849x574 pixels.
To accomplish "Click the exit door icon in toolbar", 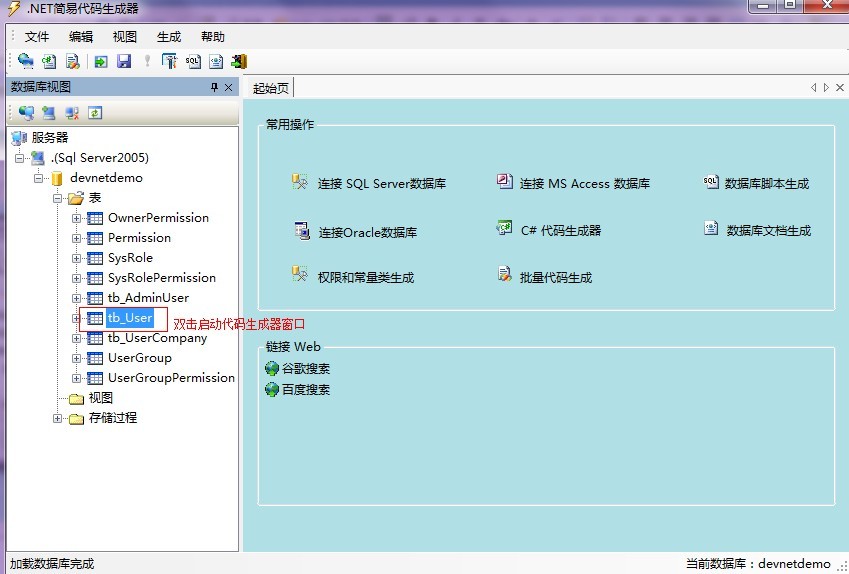I will pos(238,61).
